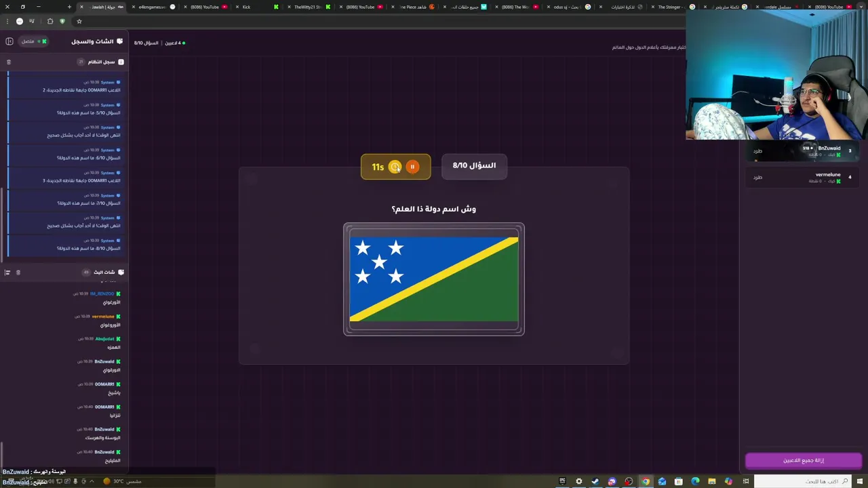
Task: Click the remove all players button
Action: point(804,460)
